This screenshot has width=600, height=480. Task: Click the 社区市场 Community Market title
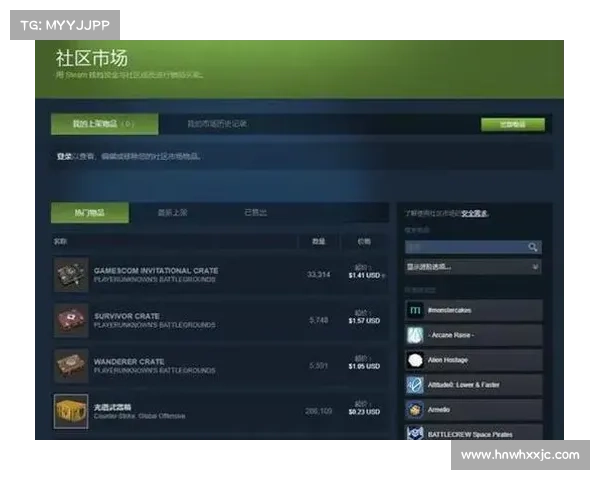pos(91,58)
